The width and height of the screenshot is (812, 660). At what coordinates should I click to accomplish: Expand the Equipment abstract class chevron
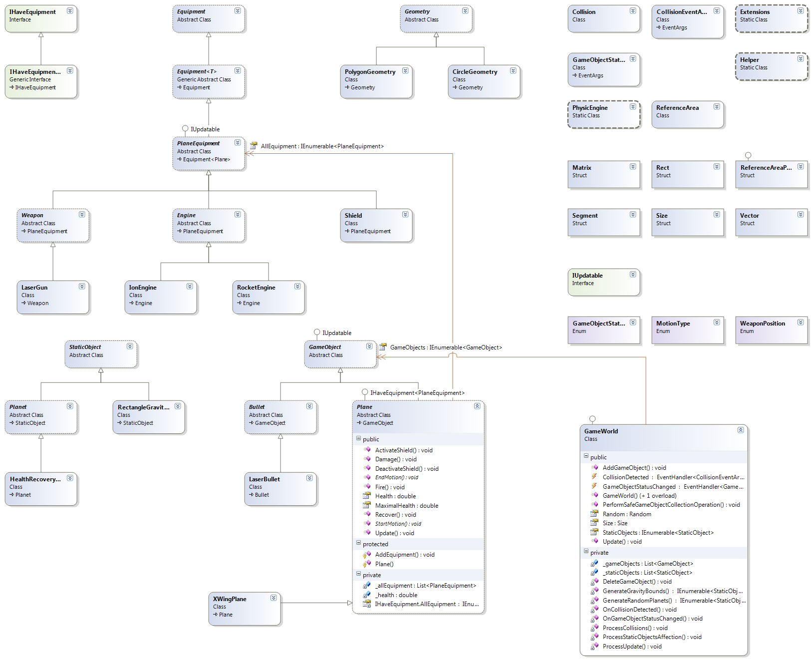[238, 10]
